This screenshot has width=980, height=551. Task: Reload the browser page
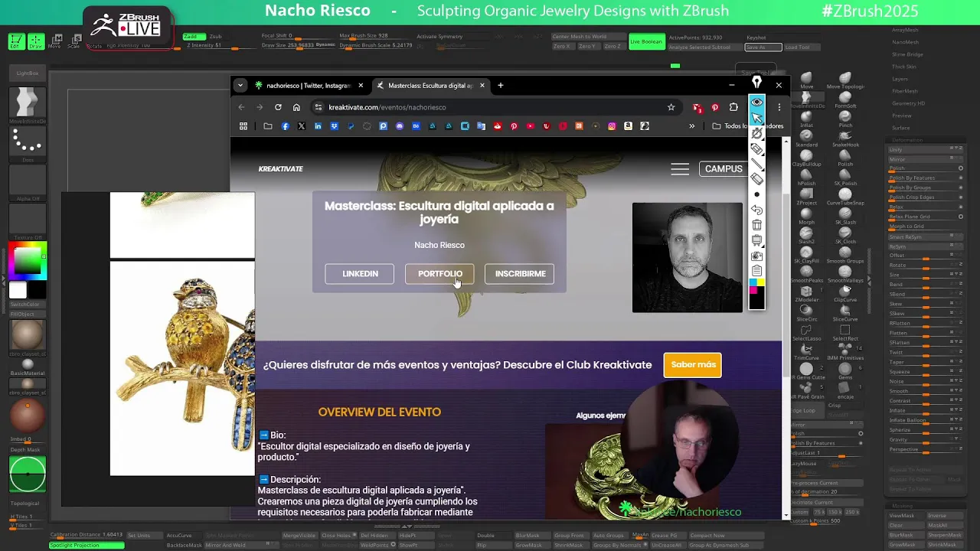278,107
